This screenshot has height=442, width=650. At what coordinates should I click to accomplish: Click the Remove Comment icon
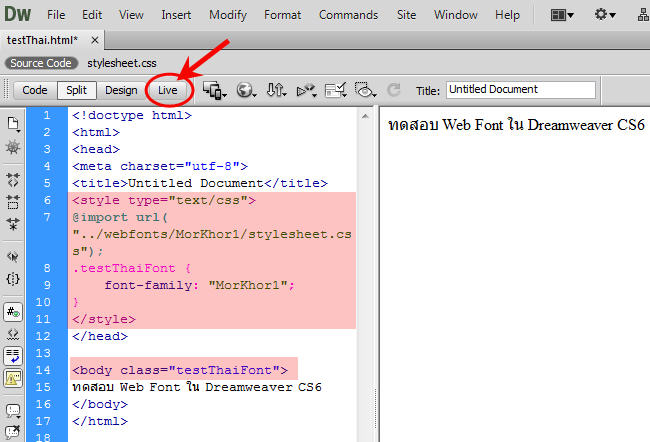tap(13, 432)
